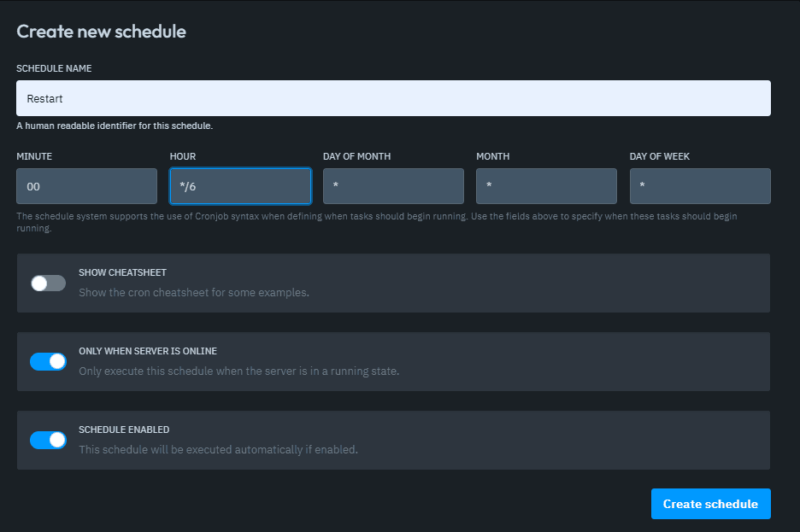Screen dimensions: 800x532
Task: Focus the Hour field containing */6
Action: 240,185
